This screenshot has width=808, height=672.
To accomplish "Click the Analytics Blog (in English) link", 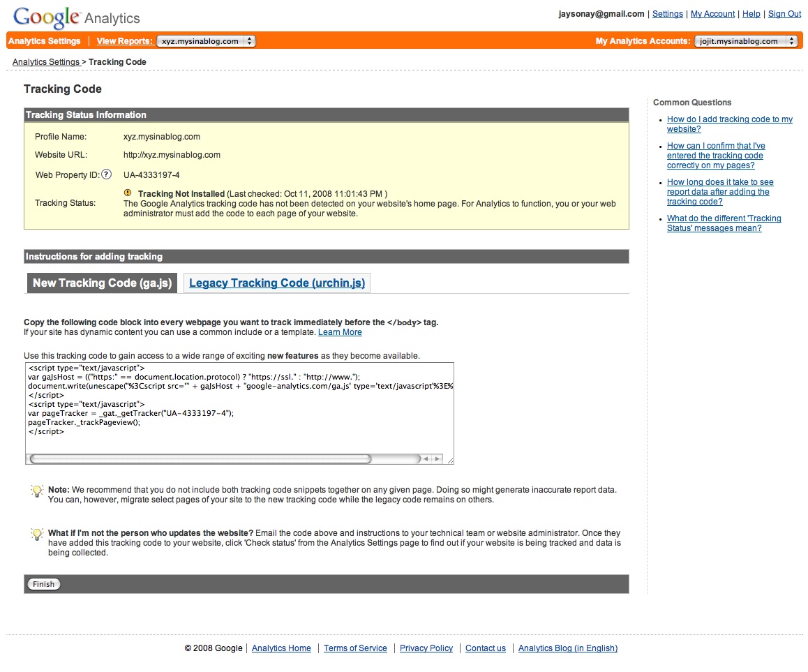I will [x=568, y=648].
